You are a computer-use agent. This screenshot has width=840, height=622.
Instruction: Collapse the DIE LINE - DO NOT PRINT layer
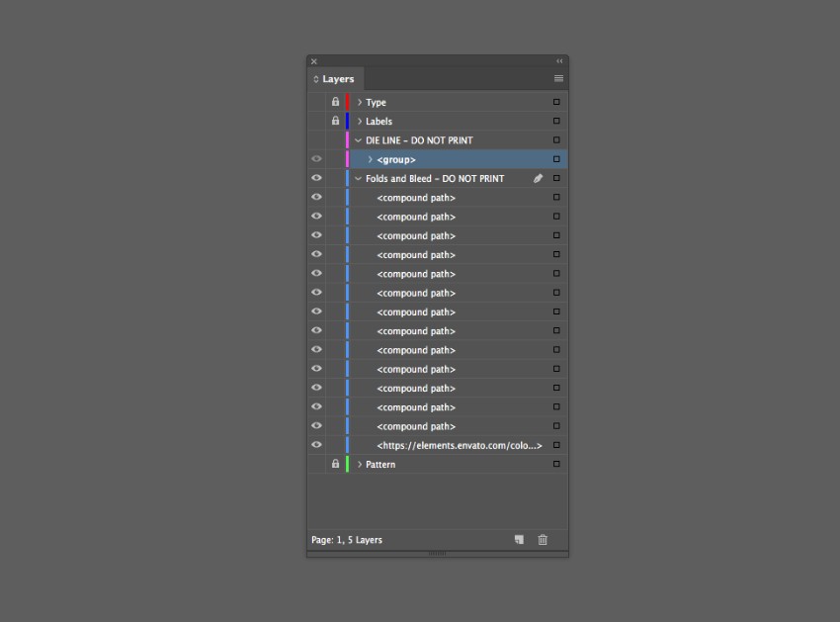(x=359, y=140)
